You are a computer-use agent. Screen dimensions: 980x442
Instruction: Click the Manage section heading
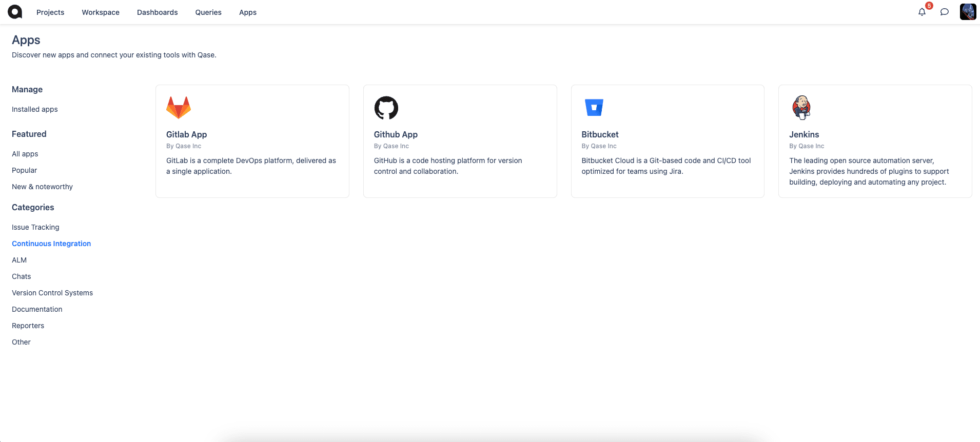point(27,89)
